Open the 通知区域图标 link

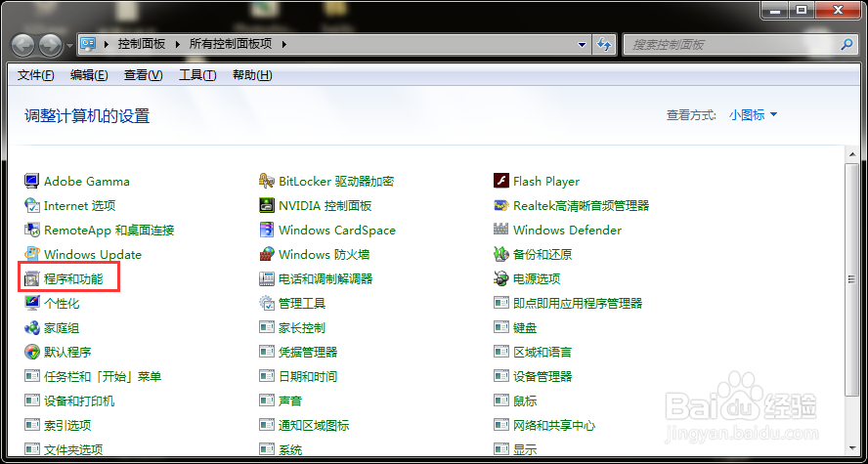(x=314, y=425)
